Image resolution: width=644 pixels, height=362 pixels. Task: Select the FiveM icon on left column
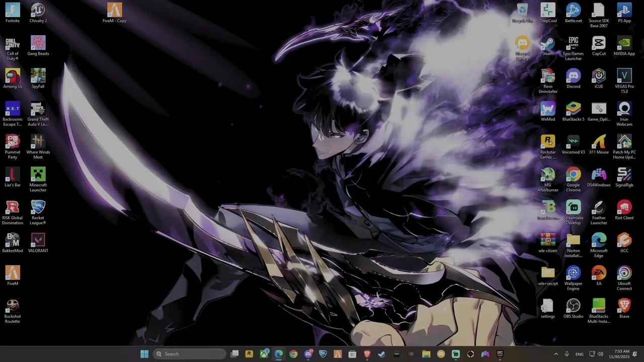point(13,276)
